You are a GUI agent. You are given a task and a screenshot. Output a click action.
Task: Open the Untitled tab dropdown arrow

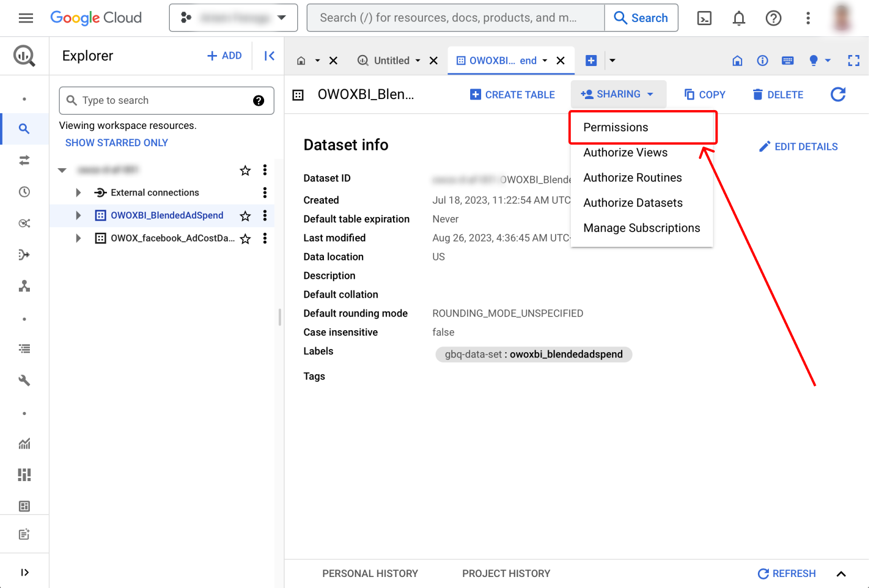[418, 61]
